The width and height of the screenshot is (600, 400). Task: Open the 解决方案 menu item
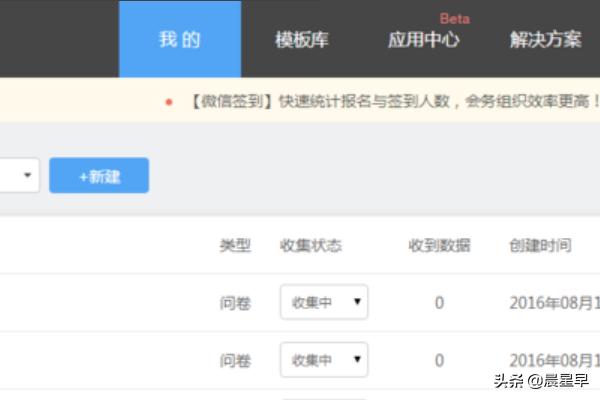click(x=545, y=40)
